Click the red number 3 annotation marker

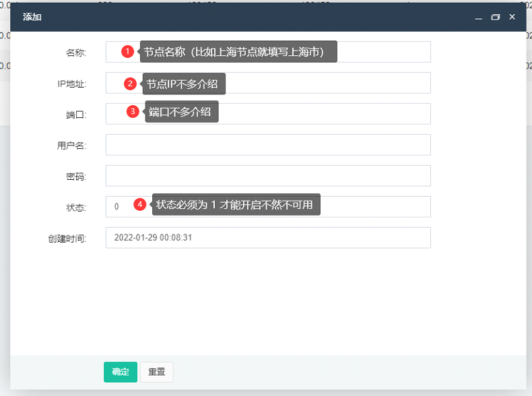[x=133, y=111]
